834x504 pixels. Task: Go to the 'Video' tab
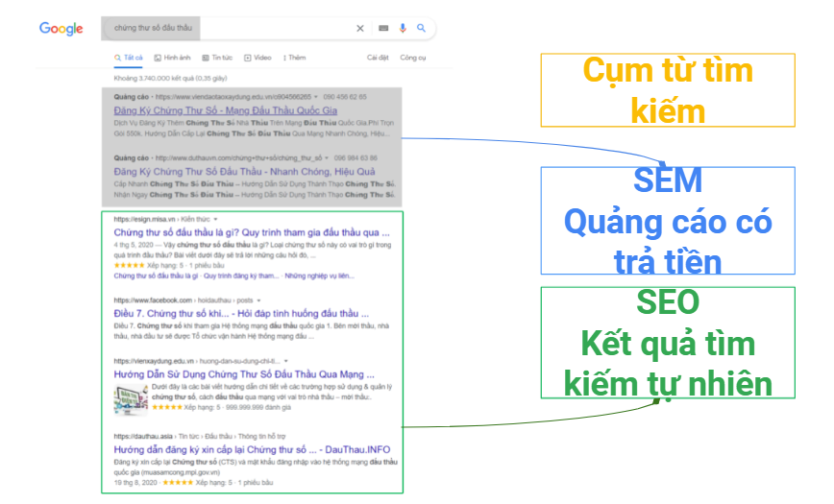coord(258,58)
